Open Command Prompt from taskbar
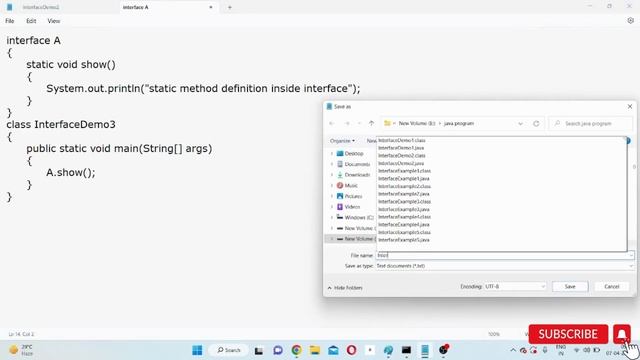640x360 pixels. [x=406, y=350]
